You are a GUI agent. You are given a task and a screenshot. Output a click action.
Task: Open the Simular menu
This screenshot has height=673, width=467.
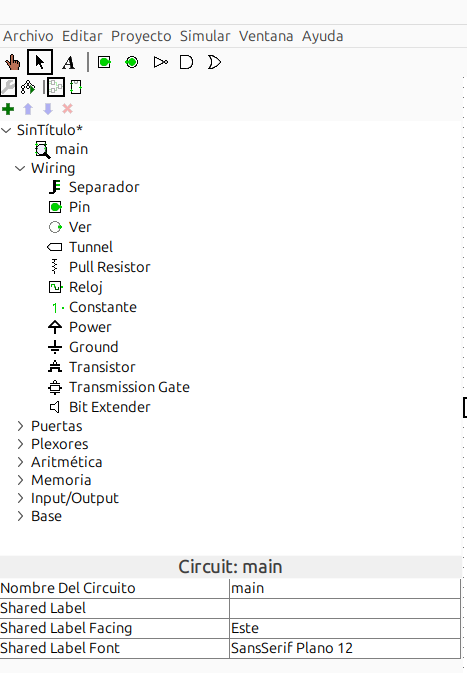[x=205, y=36]
